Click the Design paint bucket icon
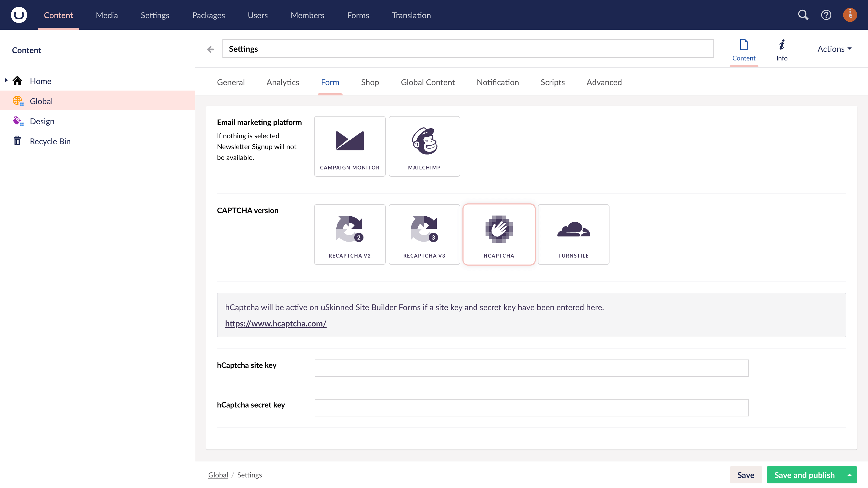The image size is (868, 488). tap(18, 121)
